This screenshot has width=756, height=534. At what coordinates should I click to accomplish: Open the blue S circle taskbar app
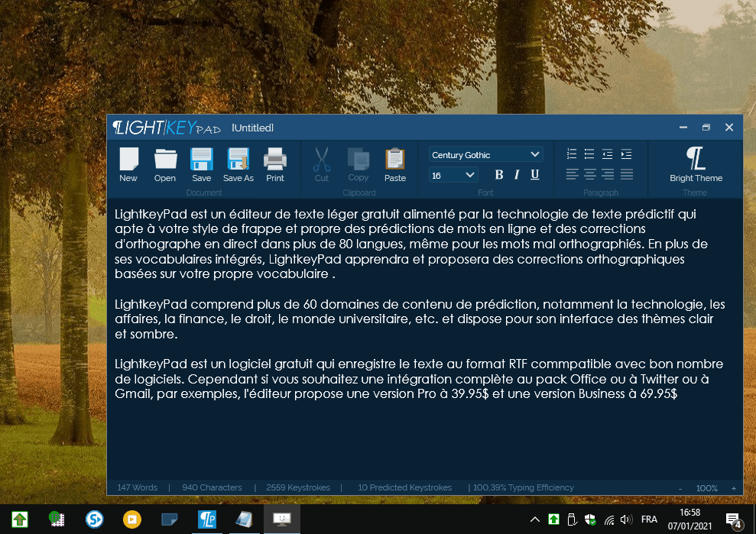tap(95, 519)
